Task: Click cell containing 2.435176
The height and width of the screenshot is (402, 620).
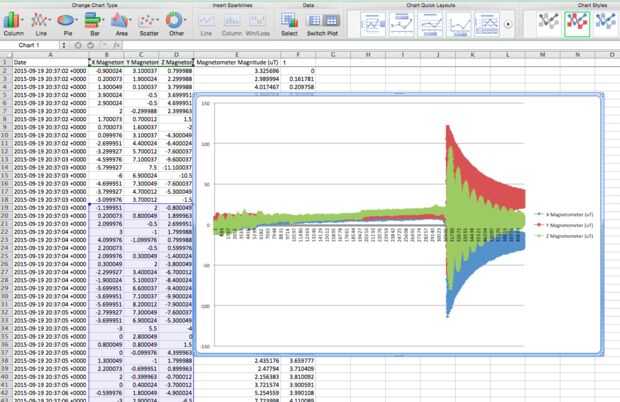Action: click(237, 360)
